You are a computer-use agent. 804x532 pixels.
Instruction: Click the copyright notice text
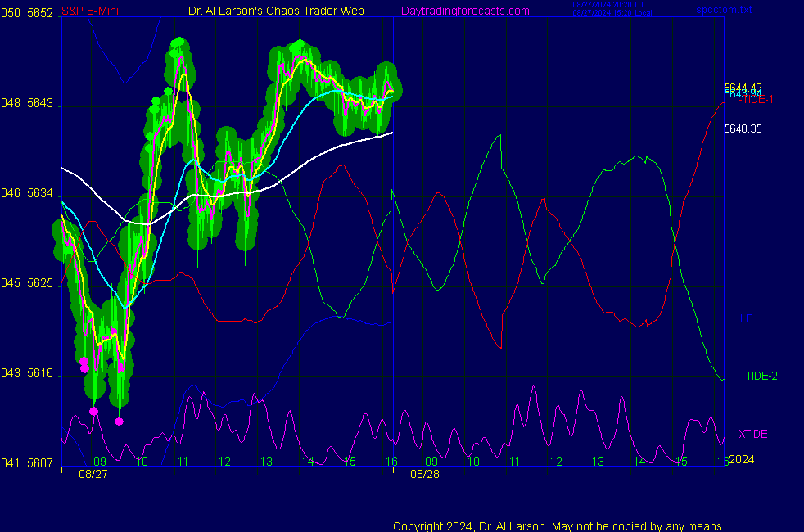tap(559, 526)
